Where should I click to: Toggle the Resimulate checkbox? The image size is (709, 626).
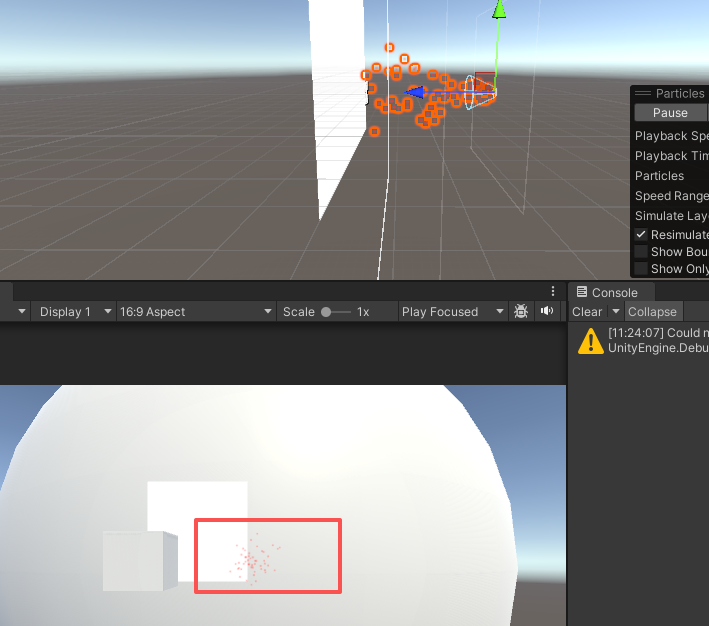pyautogui.click(x=641, y=234)
